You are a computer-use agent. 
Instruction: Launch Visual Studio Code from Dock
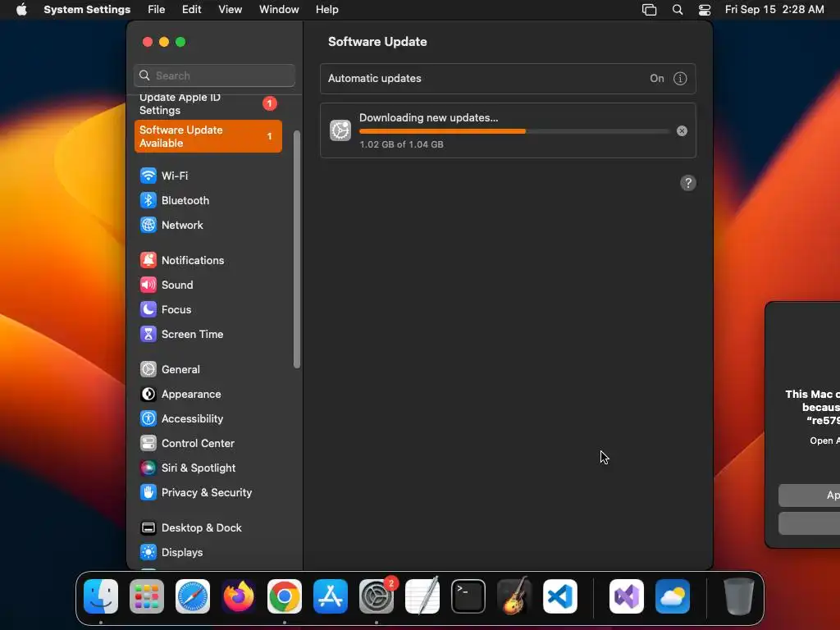point(559,596)
